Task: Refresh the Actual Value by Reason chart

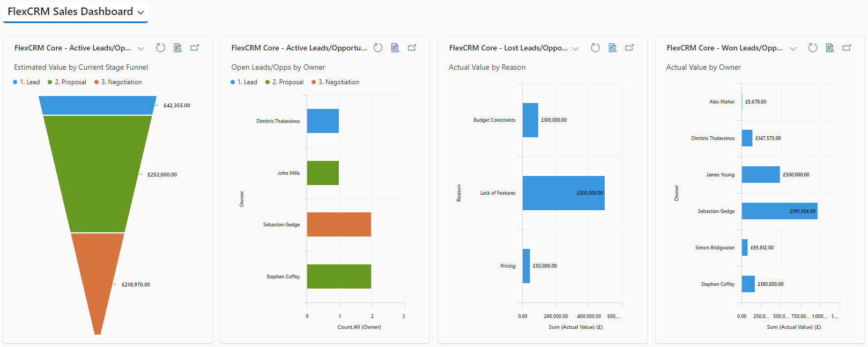Action: click(x=595, y=48)
